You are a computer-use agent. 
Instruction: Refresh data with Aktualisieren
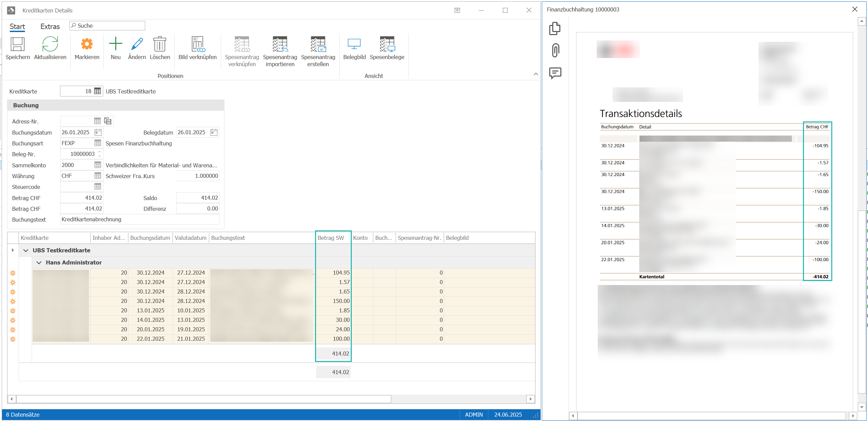[50, 44]
